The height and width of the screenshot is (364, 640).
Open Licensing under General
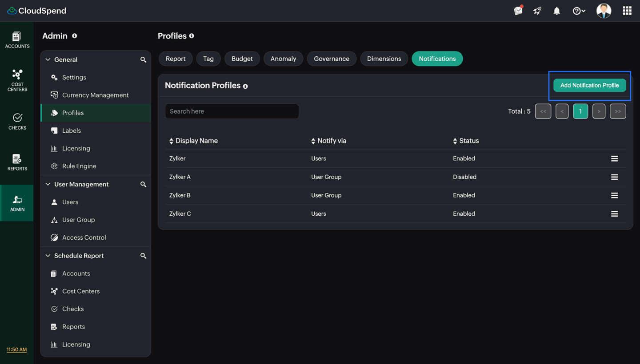[96, 148]
